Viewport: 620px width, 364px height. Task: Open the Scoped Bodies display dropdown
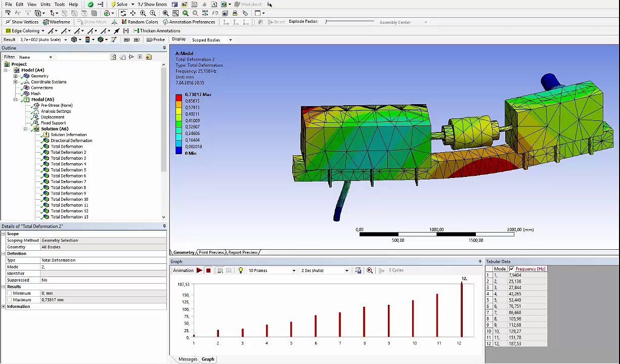click(230, 40)
